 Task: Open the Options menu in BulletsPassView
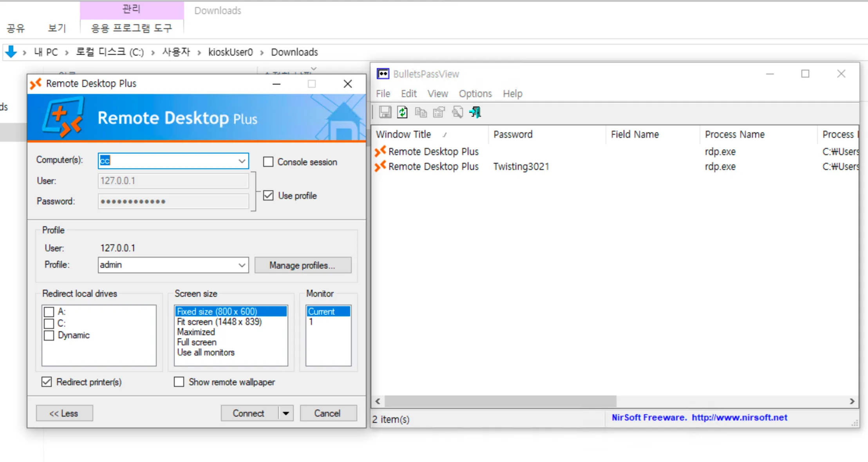coord(475,94)
